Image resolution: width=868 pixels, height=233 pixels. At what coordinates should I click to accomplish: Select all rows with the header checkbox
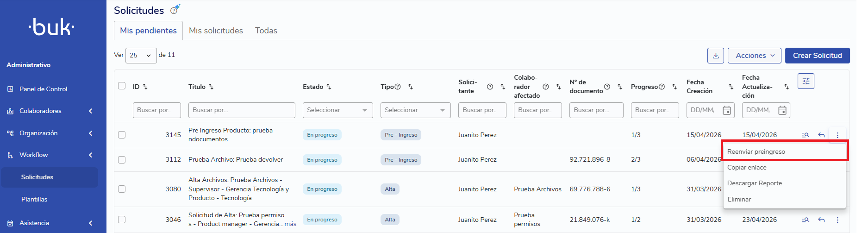tap(122, 86)
